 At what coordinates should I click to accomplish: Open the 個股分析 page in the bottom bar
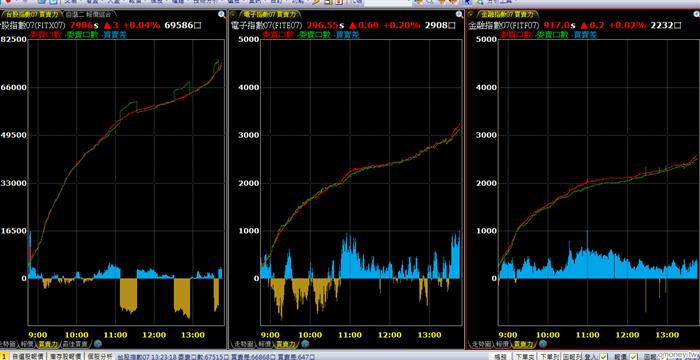pos(100,356)
